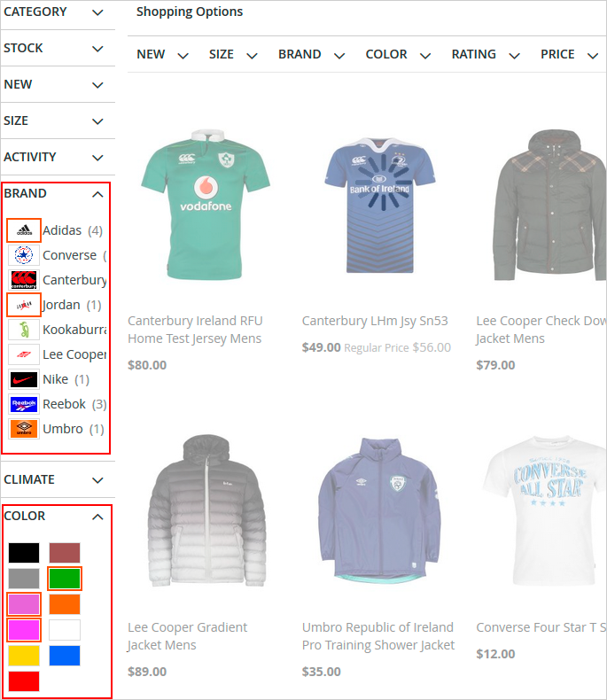Filter by Reebok brand label

tap(65, 404)
